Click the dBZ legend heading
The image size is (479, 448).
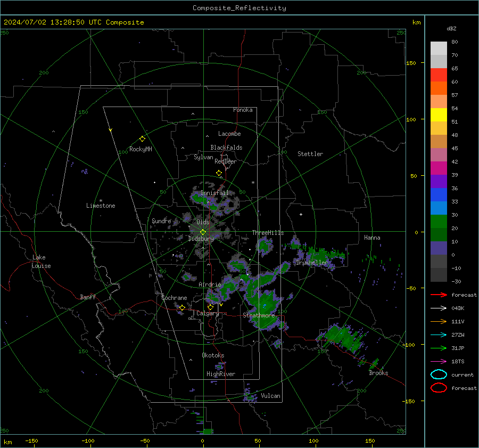[x=451, y=28]
